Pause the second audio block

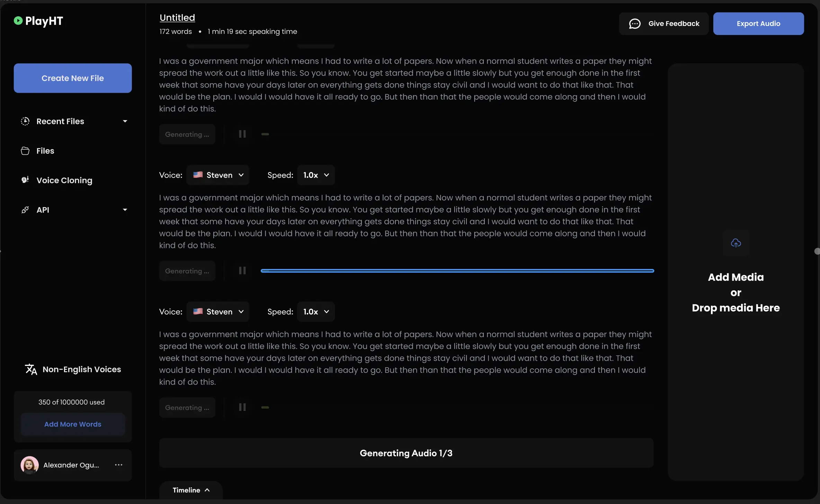(x=242, y=270)
